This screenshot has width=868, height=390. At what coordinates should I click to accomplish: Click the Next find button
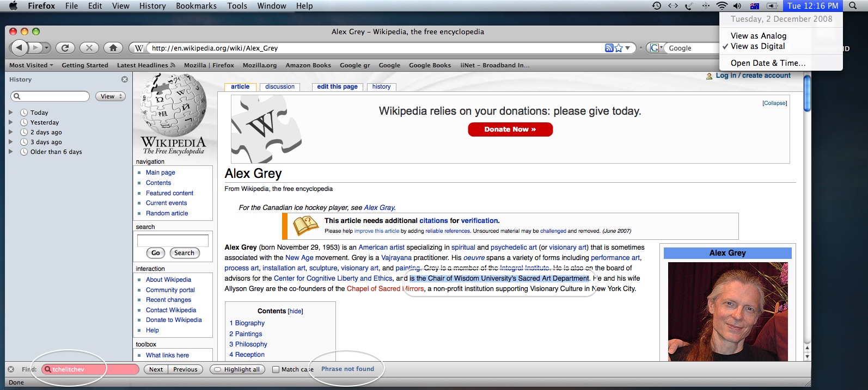[156, 369]
